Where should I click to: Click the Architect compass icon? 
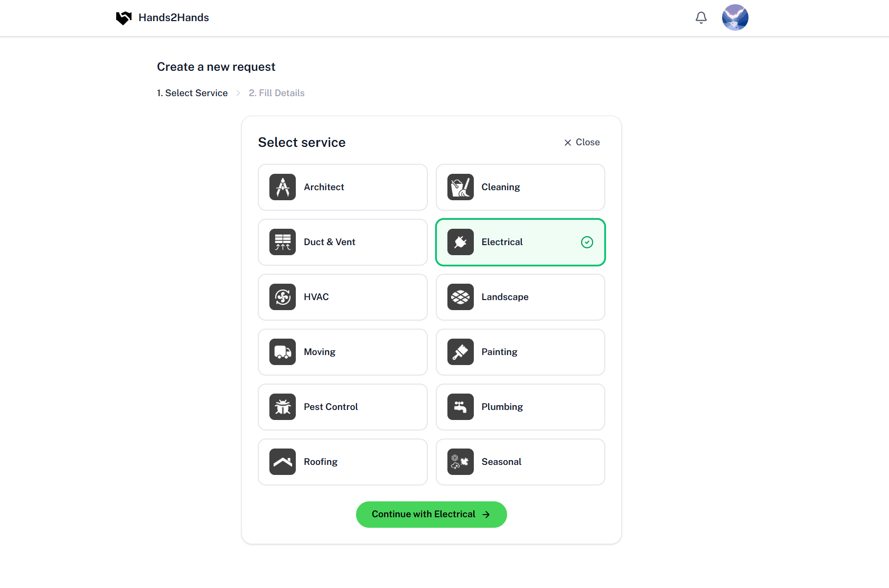[x=283, y=187]
